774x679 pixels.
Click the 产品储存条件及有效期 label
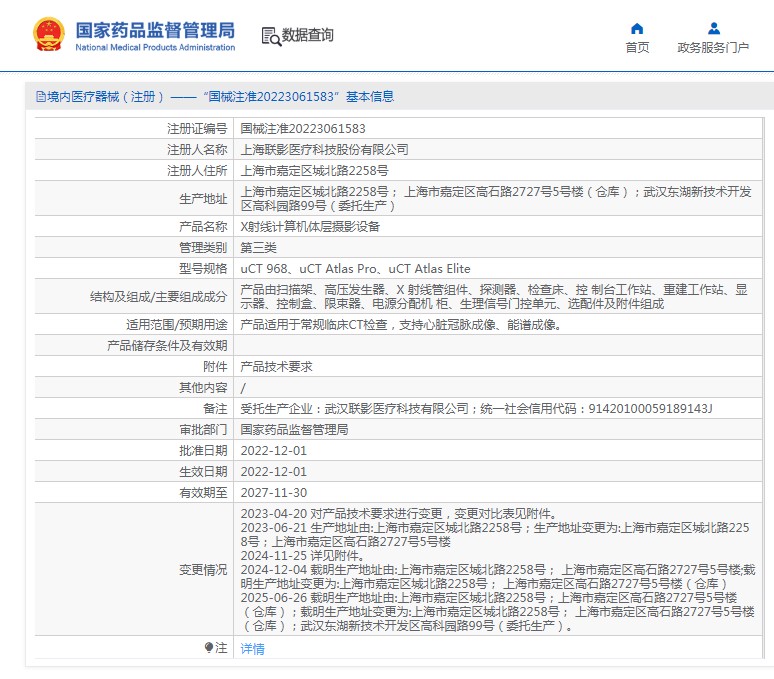(x=167, y=345)
